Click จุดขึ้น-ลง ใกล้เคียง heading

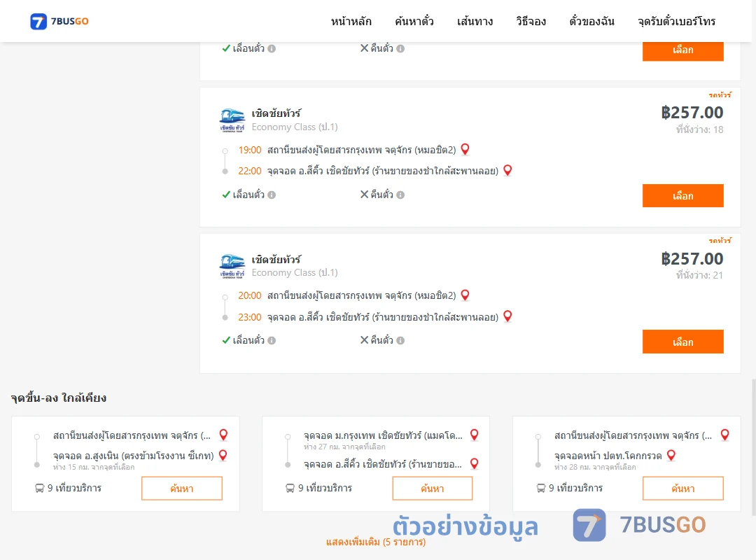pyautogui.click(x=59, y=398)
